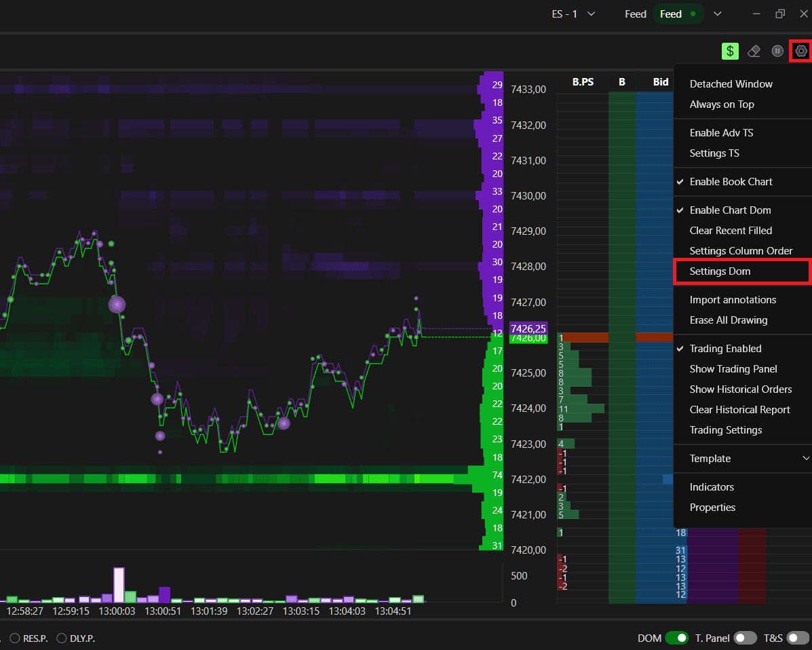
Task: Click the B column header
Action: [622, 82]
